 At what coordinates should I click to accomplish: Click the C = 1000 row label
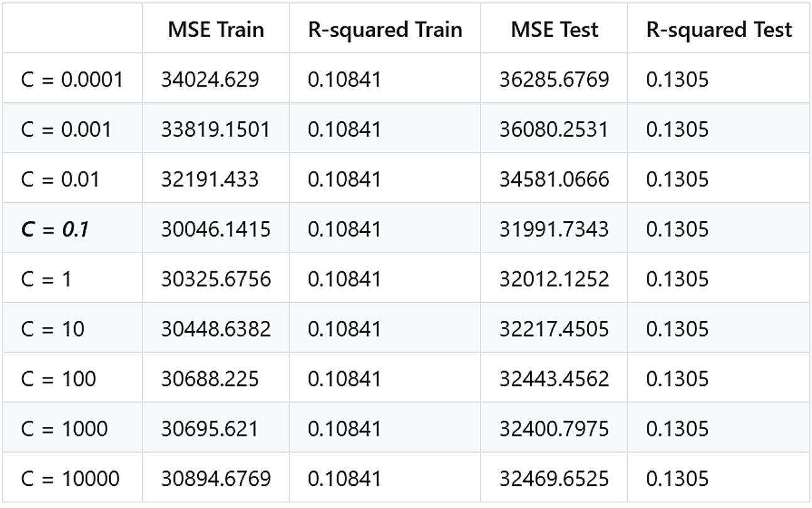[x=64, y=429]
